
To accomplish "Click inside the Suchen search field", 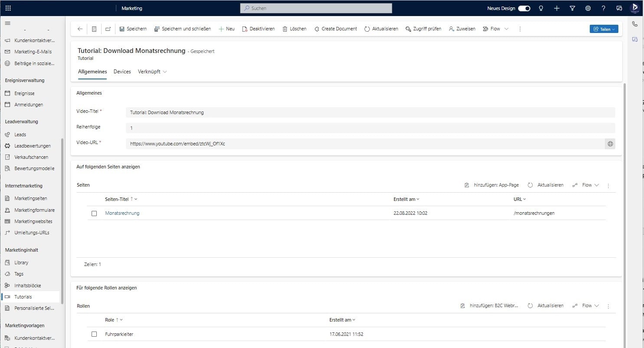I will point(315,8).
